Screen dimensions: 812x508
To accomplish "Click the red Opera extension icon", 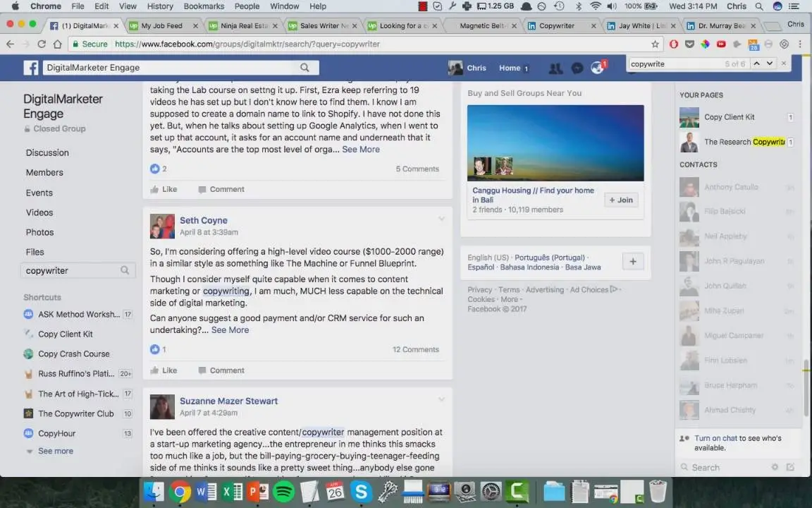I will (674, 44).
